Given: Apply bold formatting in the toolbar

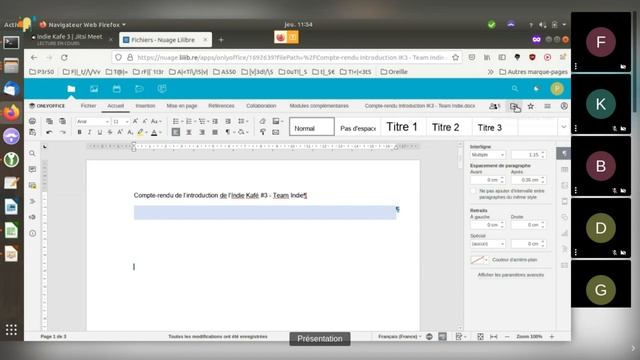Looking at the screenshot, I should pyautogui.click(x=79, y=132).
